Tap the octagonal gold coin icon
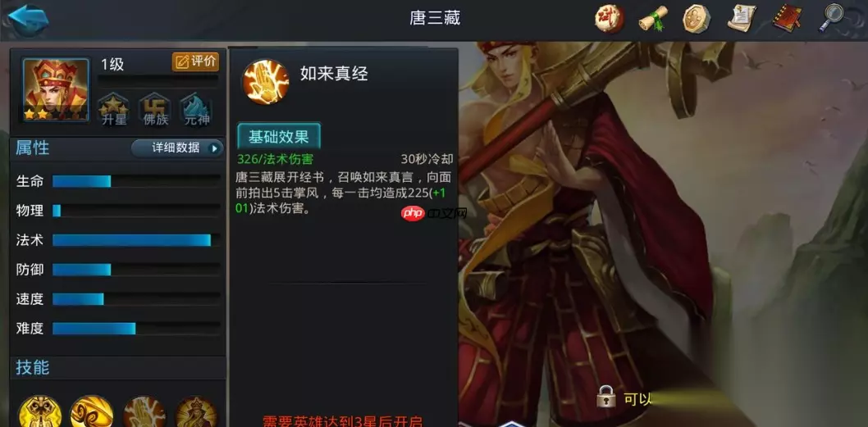This screenshot has height=427, width=868. [697, 20]
